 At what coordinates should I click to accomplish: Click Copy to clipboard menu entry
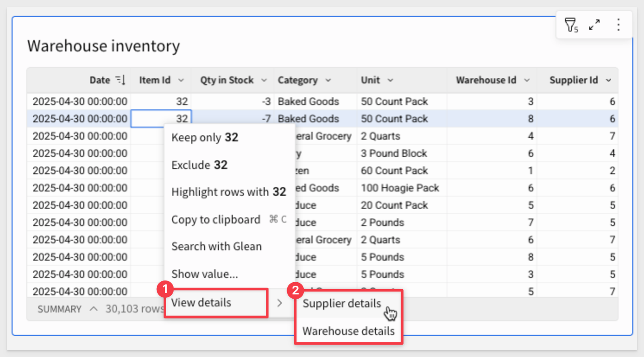216,220
